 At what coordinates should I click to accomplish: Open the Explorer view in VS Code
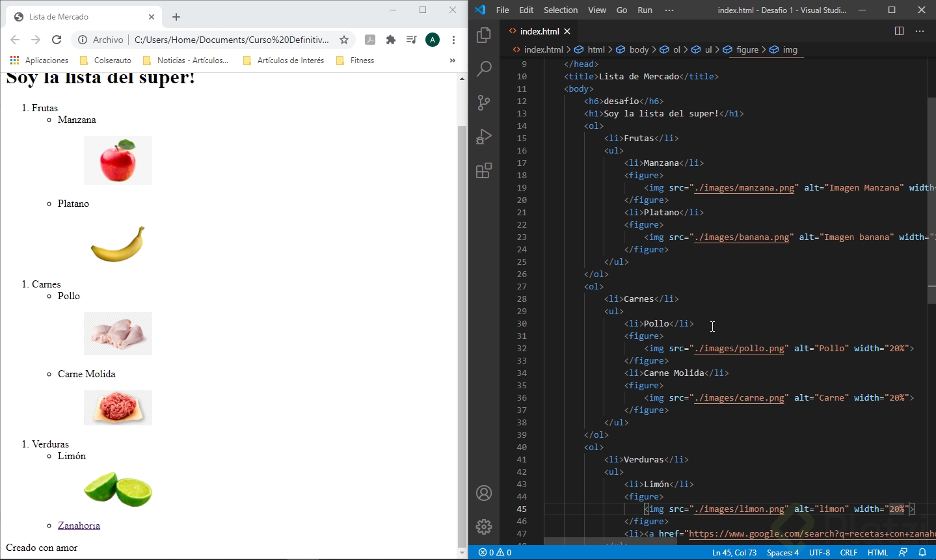coord(484,35)
